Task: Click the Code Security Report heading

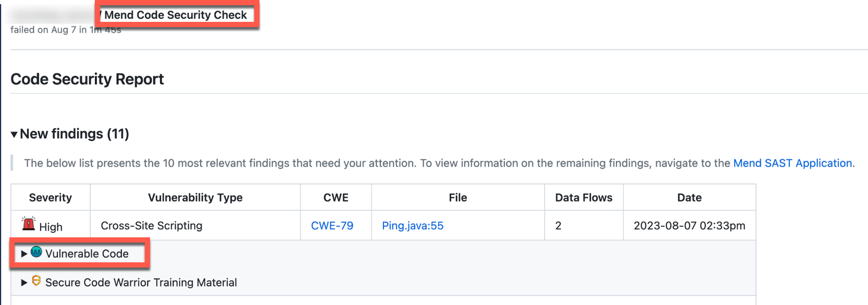Action: [87, 79]
